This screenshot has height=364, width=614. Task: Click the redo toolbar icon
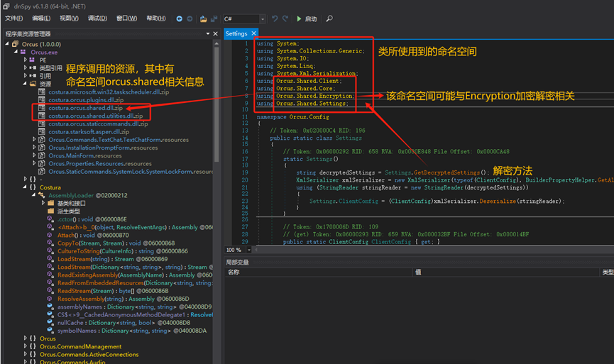[x=285, y=18]
